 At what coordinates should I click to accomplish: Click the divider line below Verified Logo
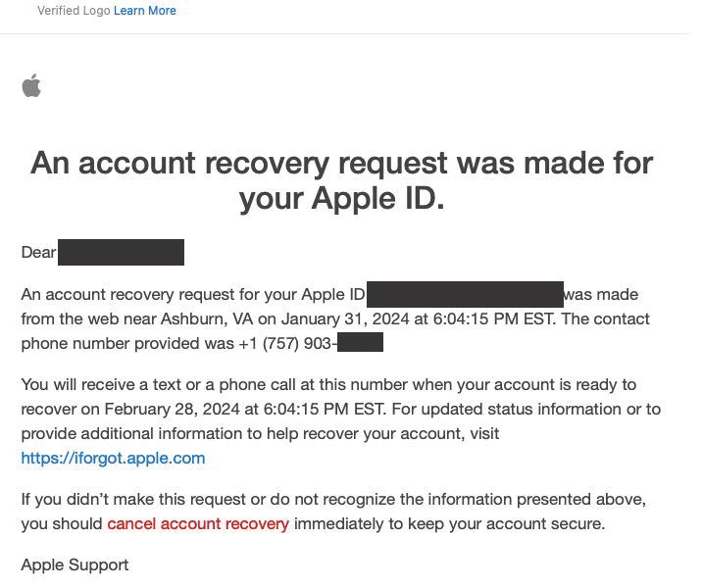pyautogui.click(x=351, y=34)
